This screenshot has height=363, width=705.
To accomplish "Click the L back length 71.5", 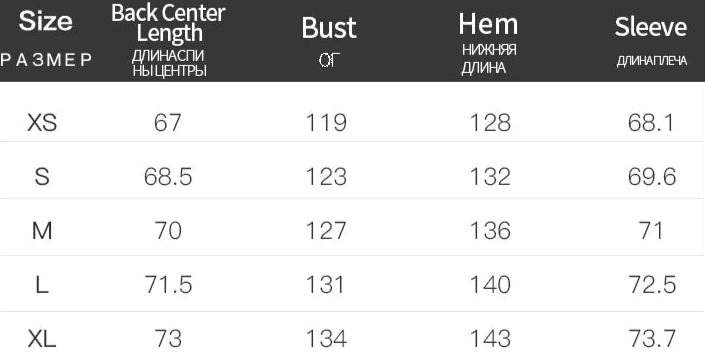I will point(168,285).
